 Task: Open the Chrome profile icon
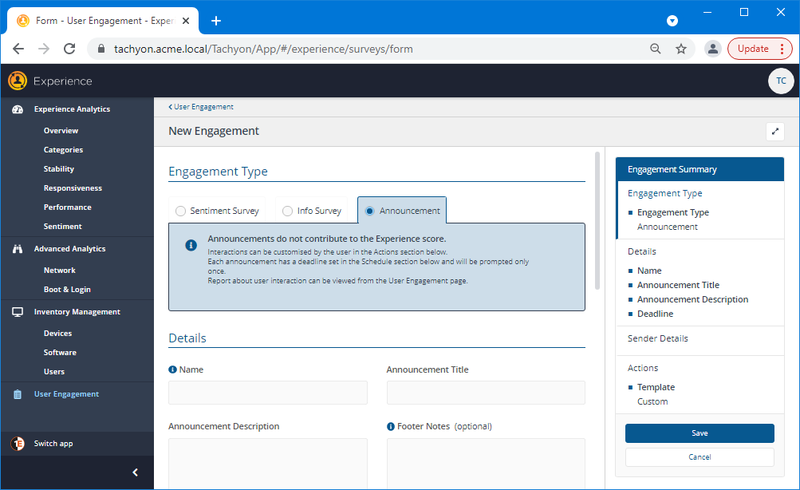pyautogui.click(x=713, y=49)
